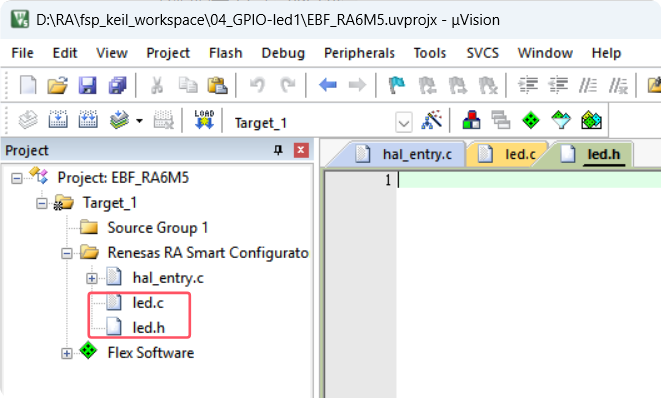
Task: Click the Comment selection icon
Action: [x=588, y=85]
